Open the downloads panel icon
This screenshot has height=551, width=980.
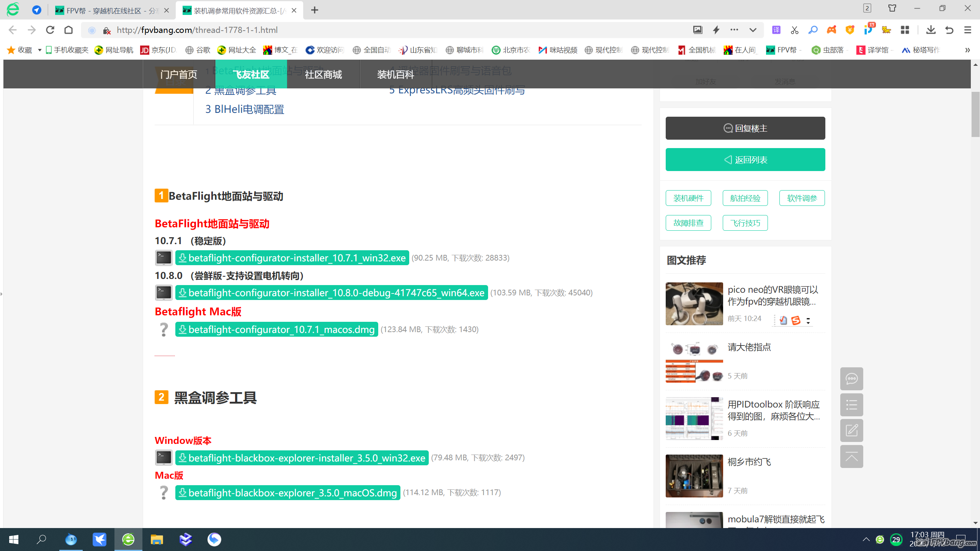point(931,30)
